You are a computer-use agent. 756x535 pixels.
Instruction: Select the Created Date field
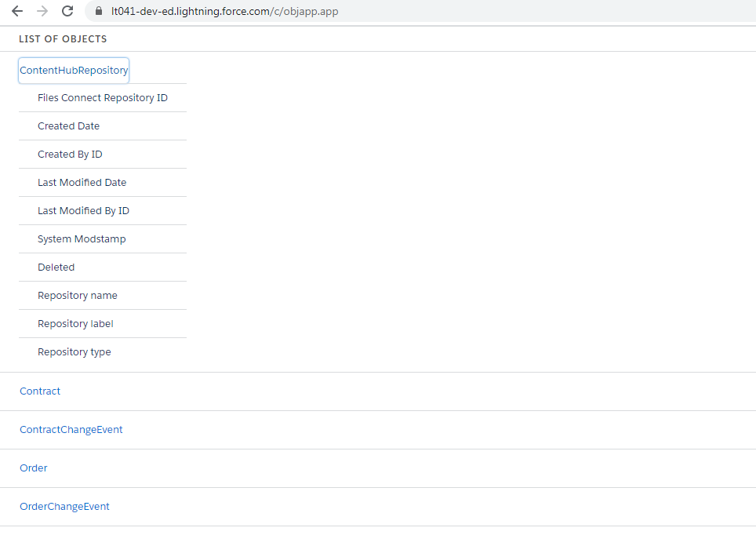click(x=68, y=126)
